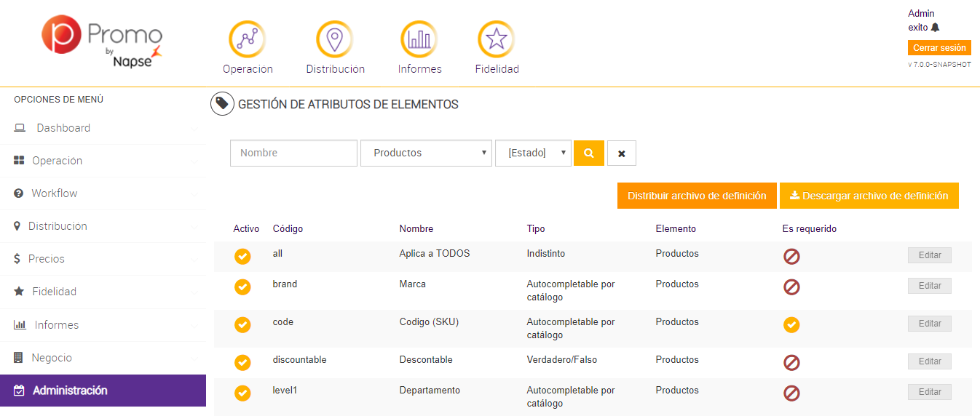Expand the Dashboard sidebar menu
This screenshot has width=980, height=416.
coord(63,128)
